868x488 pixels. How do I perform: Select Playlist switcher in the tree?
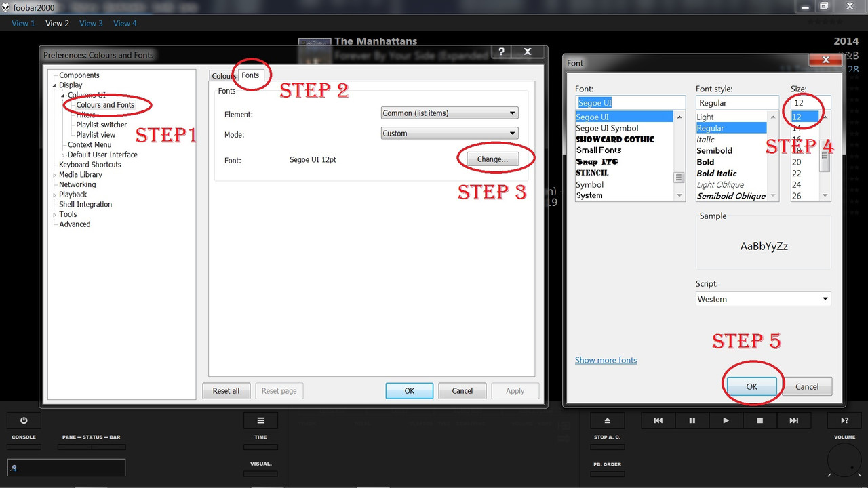pyautogui.click(x=102, y=125)
